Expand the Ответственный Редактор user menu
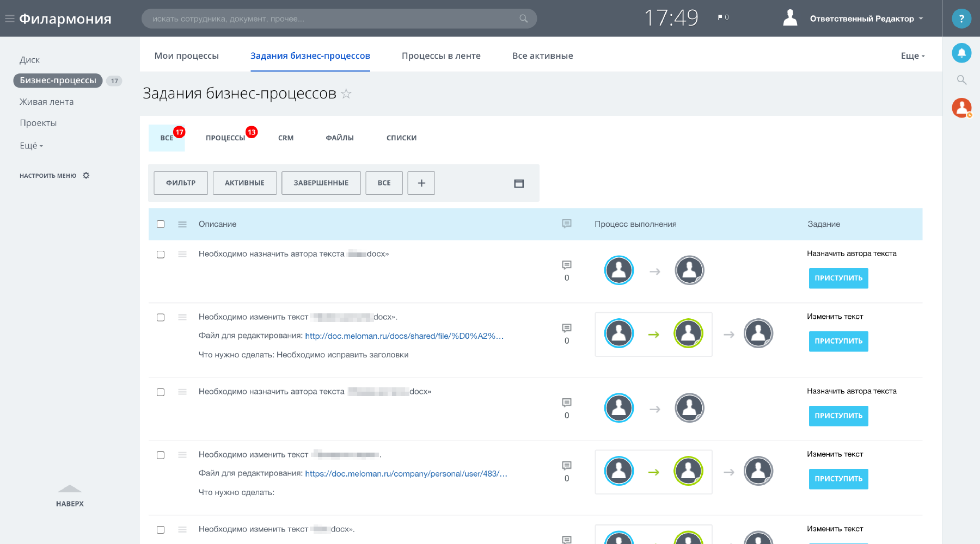The width and height of the screenshot is (980, 544). [x=866, y=18]
